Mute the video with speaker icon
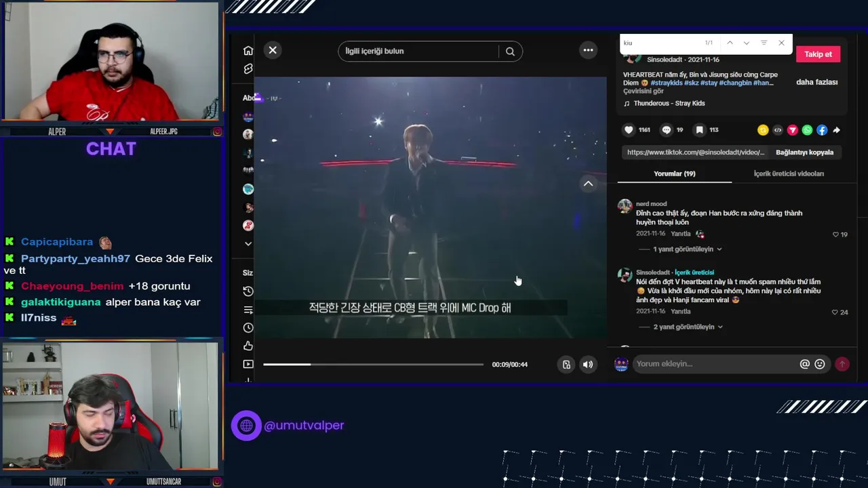868x488 pixels. tap(588, 365)
